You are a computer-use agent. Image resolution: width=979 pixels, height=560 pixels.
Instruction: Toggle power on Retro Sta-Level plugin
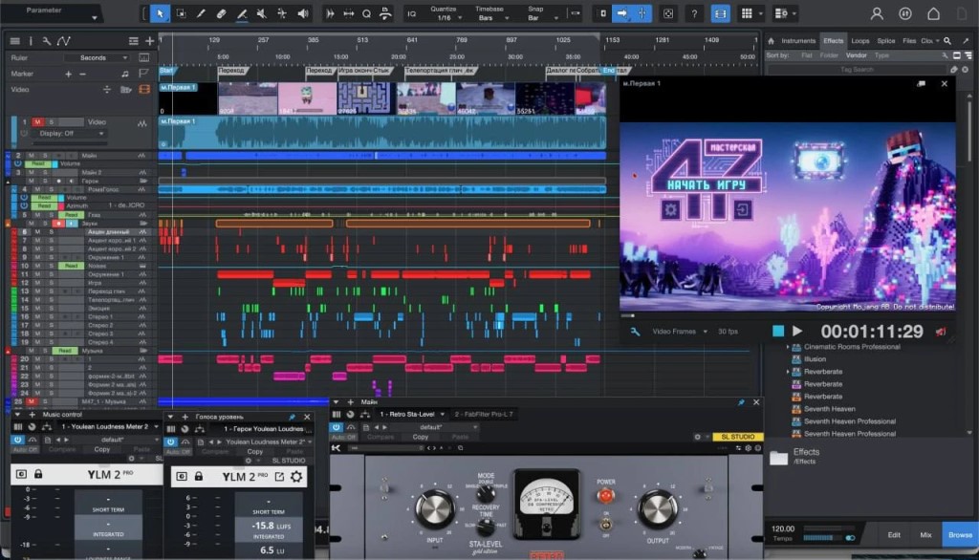click(336, 427)
